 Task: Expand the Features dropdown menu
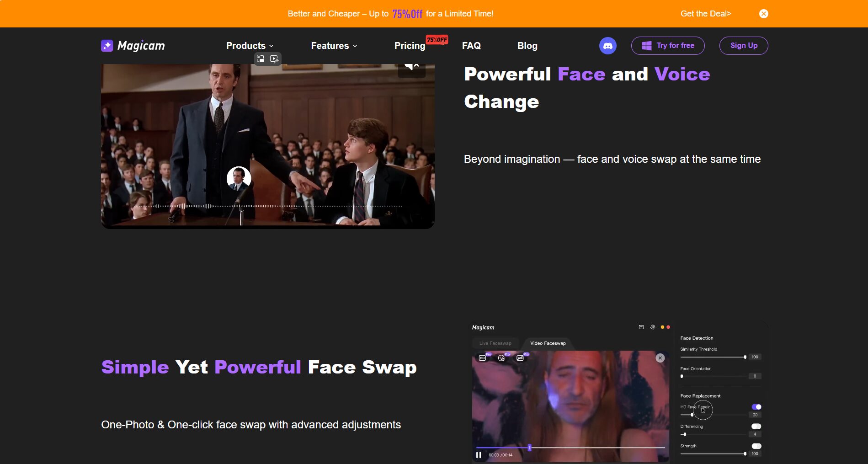pos(334,46)
